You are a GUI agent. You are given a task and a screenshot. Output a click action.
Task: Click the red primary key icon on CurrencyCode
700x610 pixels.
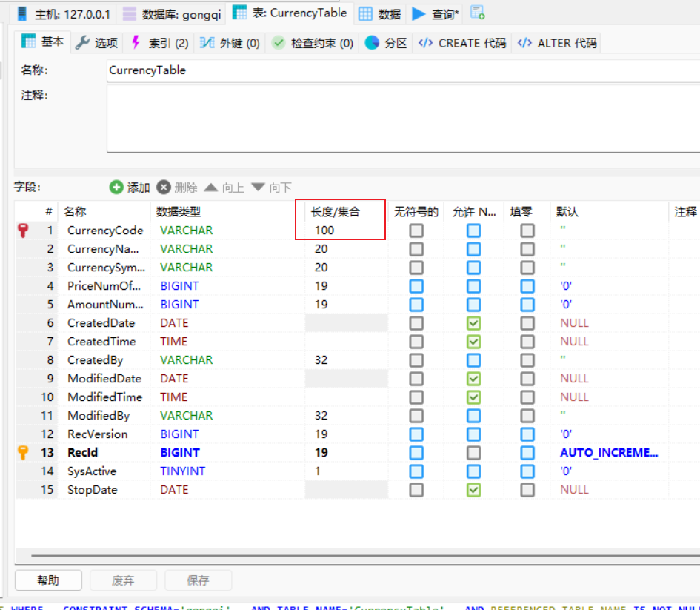(x=23, y=231)
